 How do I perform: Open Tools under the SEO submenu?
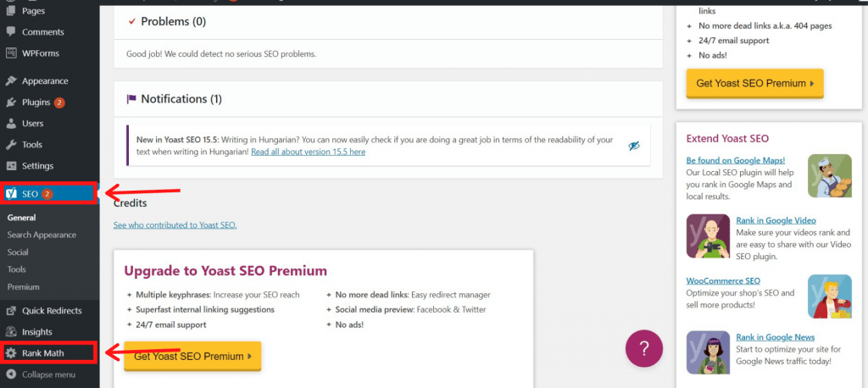click(x=16, y=269)
